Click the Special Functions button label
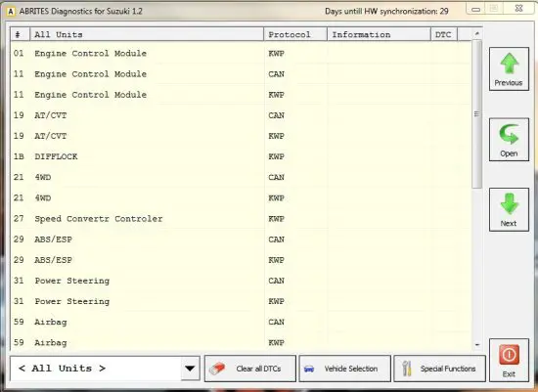Image resolution: width=538 pixels, height=392 pixels. [x=448, y=369]
